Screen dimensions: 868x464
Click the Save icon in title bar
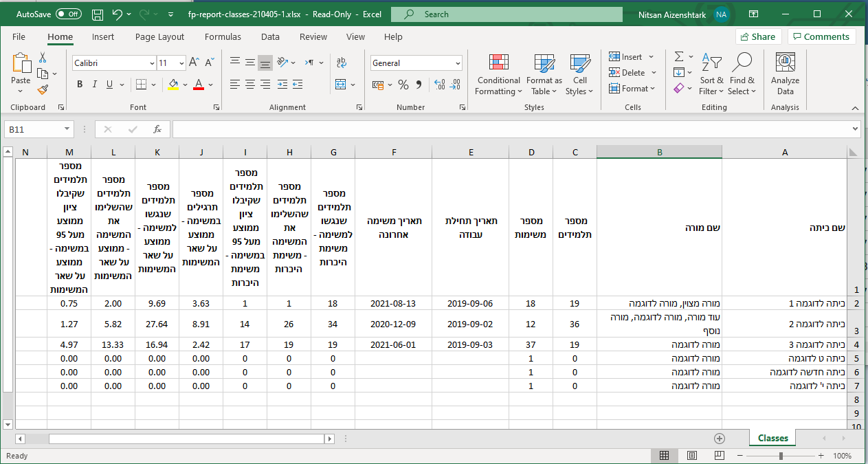click(x=98, y=14)
